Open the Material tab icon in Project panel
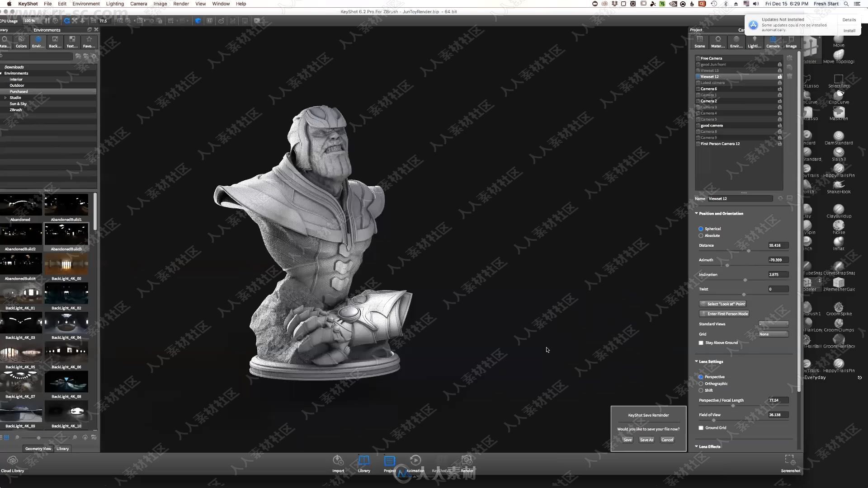Viewport: 868px width, 488px height. (x=717, y=42)
